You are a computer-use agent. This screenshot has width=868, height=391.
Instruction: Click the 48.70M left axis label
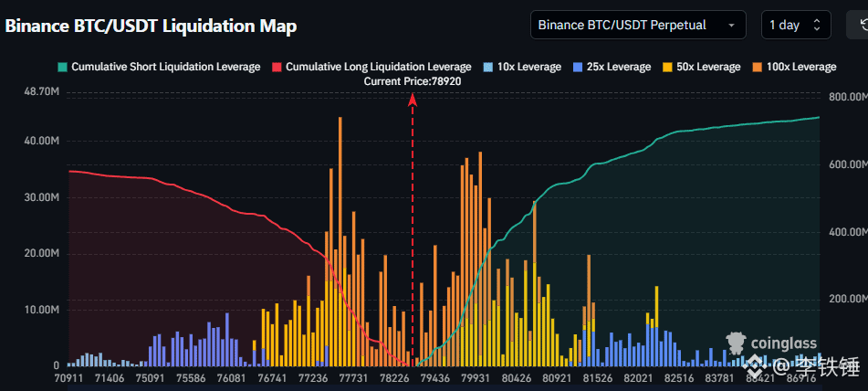coord(41,91)
